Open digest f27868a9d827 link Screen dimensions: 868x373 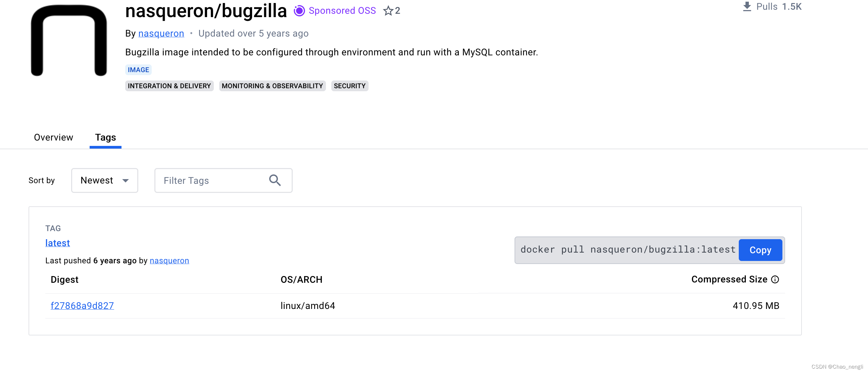pos(82,306)
